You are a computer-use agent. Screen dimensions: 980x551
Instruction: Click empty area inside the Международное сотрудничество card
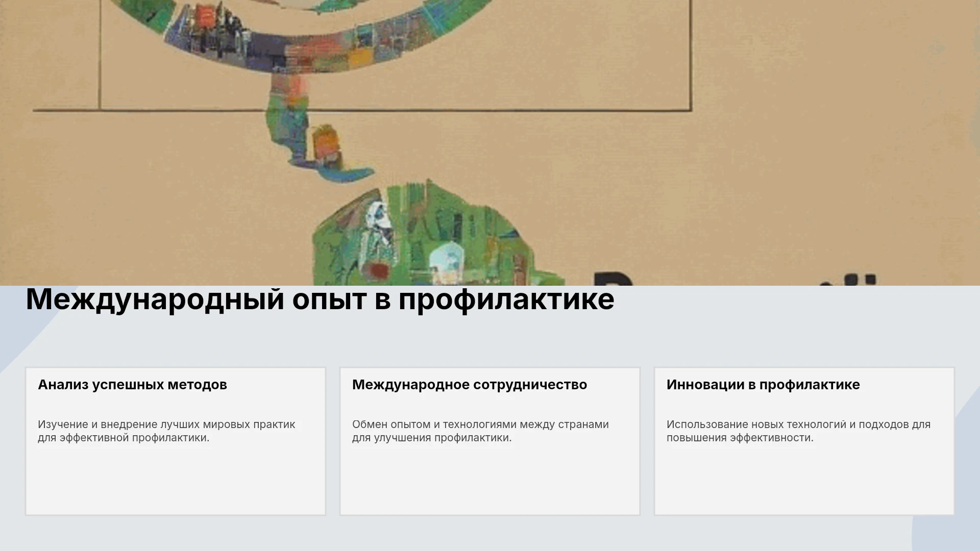490,480
